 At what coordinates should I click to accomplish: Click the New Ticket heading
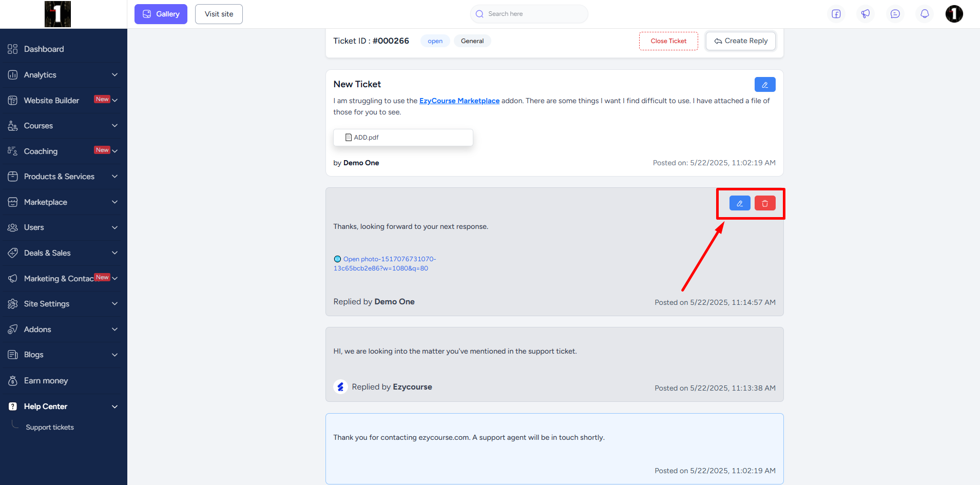[357, 84]
